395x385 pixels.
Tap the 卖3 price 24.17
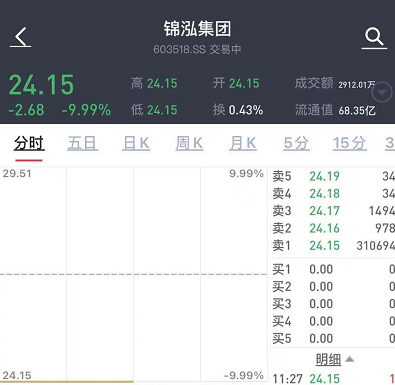coord(324,211)
